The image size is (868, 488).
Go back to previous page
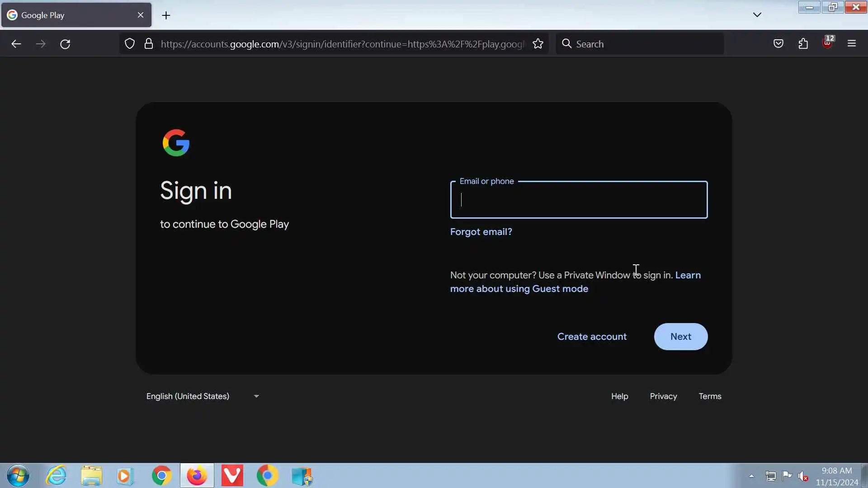pyautogui.click(x=16, y=44)
